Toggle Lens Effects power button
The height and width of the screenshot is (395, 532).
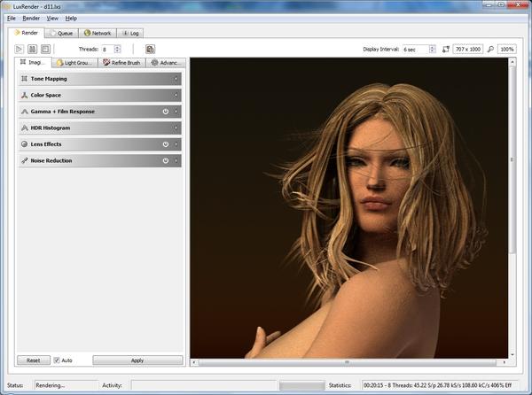(x=166, y=144)
